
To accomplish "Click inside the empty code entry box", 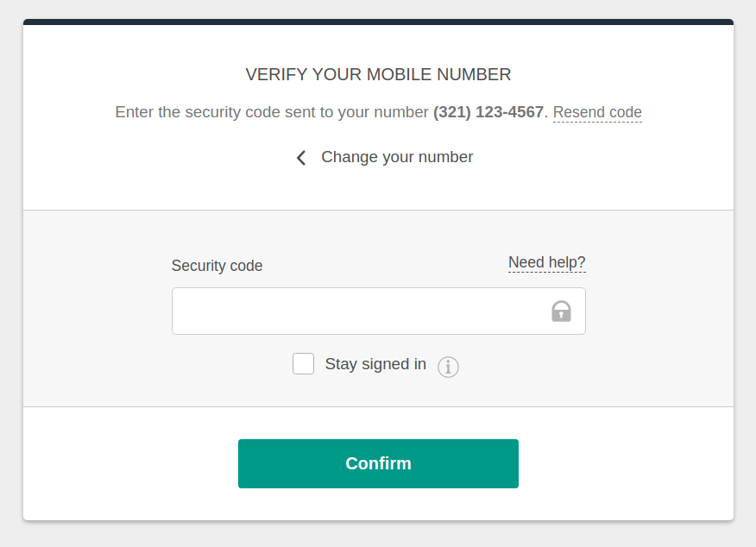I will 362,311.
